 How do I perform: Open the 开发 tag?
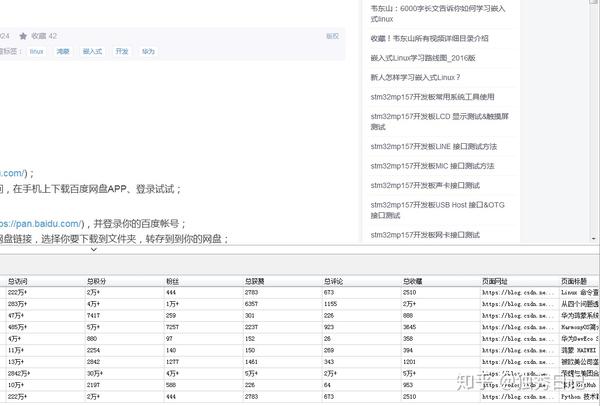122,51
